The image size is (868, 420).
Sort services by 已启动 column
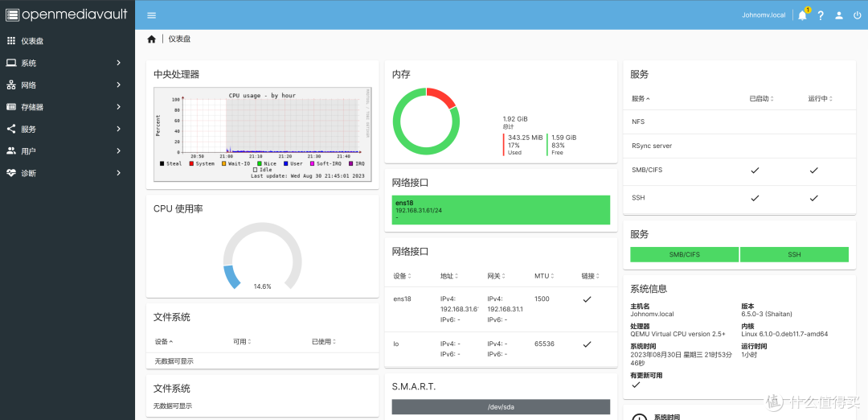point(761,99)
